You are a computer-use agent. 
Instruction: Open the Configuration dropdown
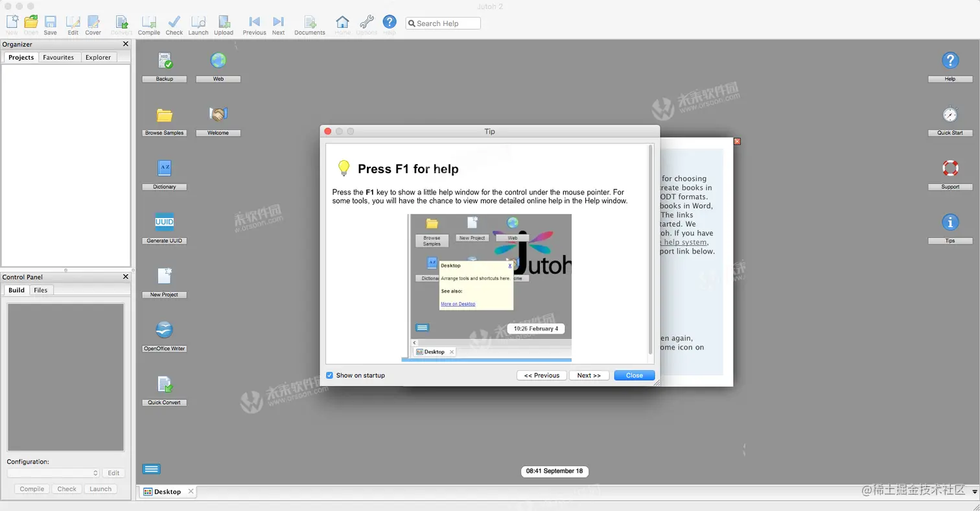click(x=54, y=473)
